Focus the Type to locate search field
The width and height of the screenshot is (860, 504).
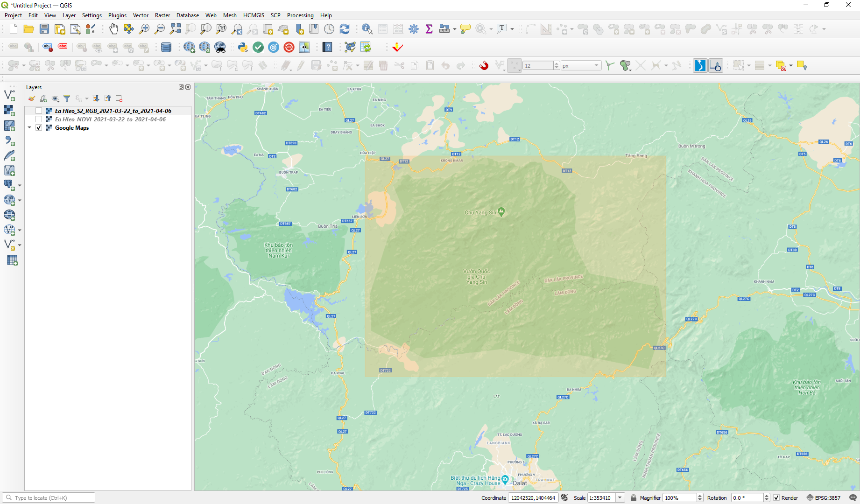(49, 498)
